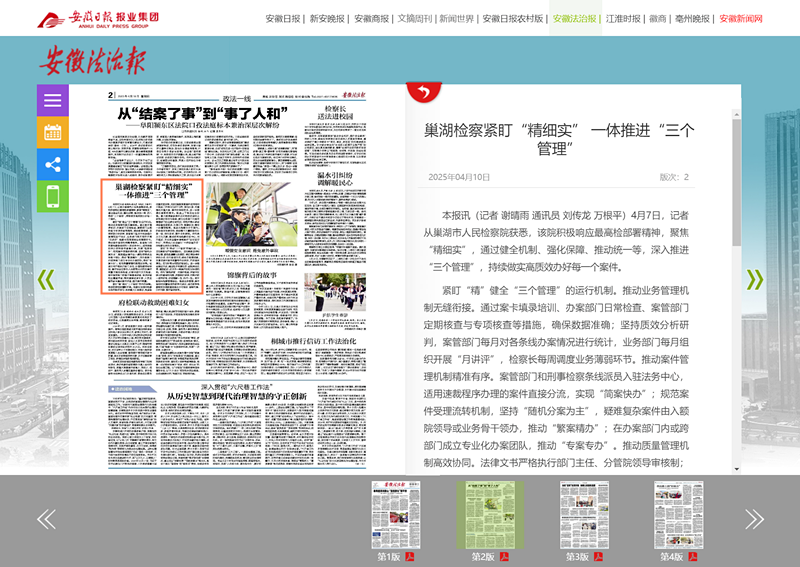The image size is (800, 567).
Task: Go to previous page with left green chevron
Action: click(46, 280)
